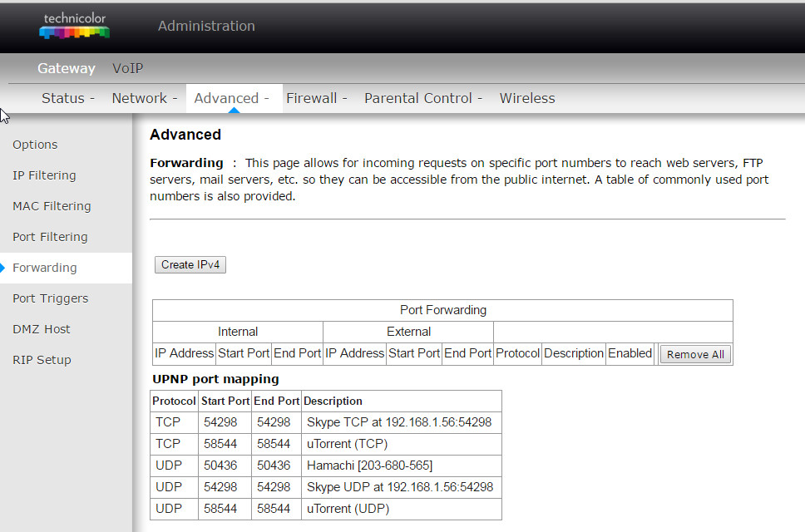805x532 pixels.
Task: Click the Create IPv4 button
Action: 190,264
